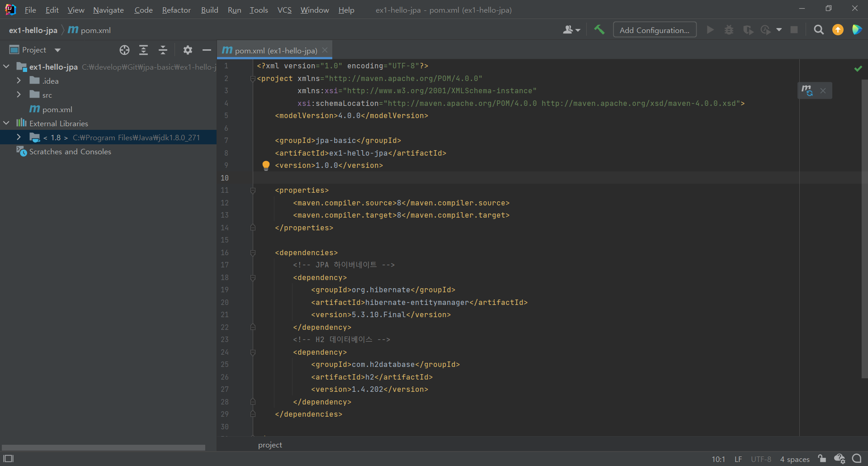Open the Build menu
This screenshot has width=868, height=466.
click(210, 10)
